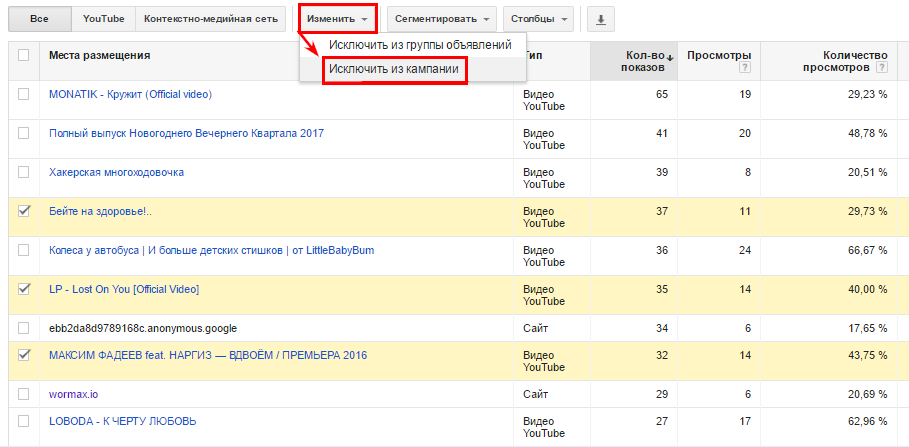Viewport: 909px width, 447px height.
Task: Click the download report icon
Action: (x=601, y=19)
